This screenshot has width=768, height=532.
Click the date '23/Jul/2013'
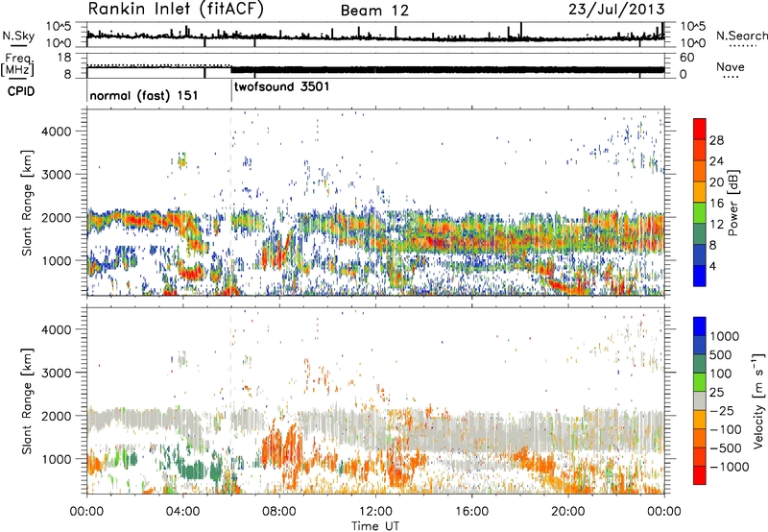[x=616, y=10]
